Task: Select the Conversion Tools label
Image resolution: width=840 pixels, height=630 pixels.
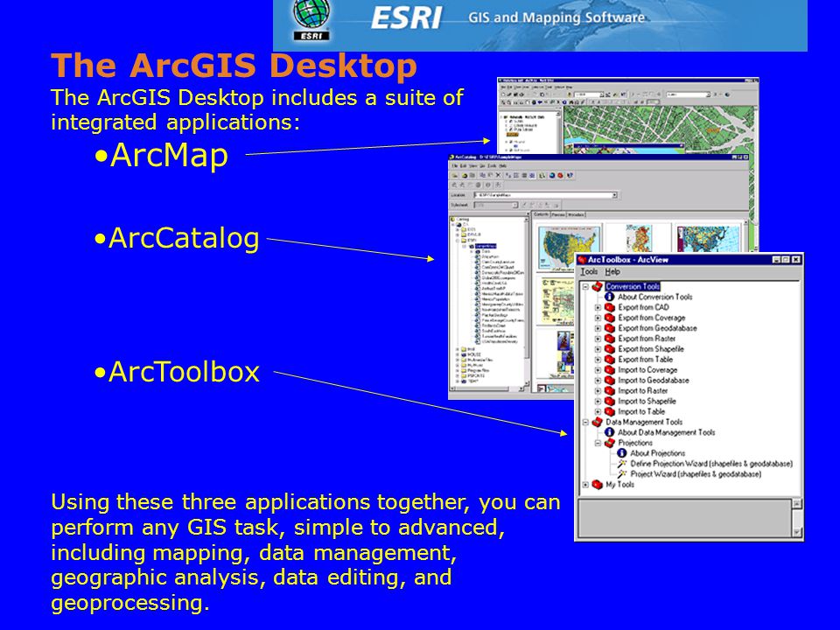Action: pos(633,287)
